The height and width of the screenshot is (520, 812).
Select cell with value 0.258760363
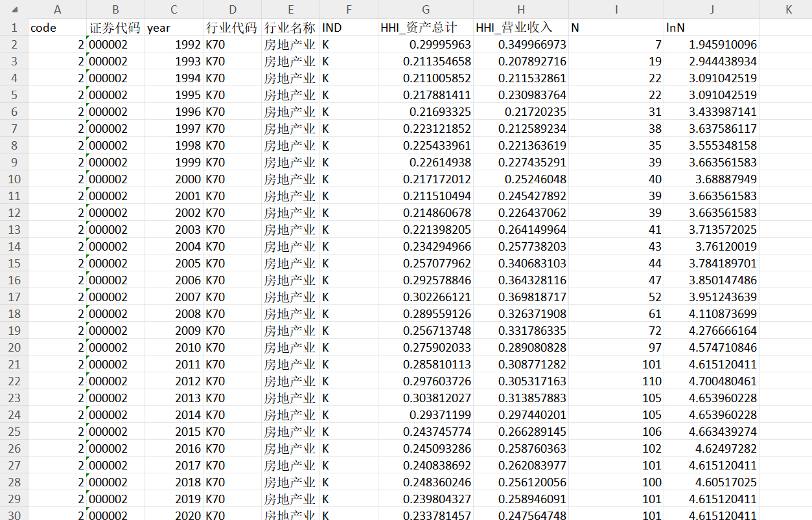(x=521, y=449)
